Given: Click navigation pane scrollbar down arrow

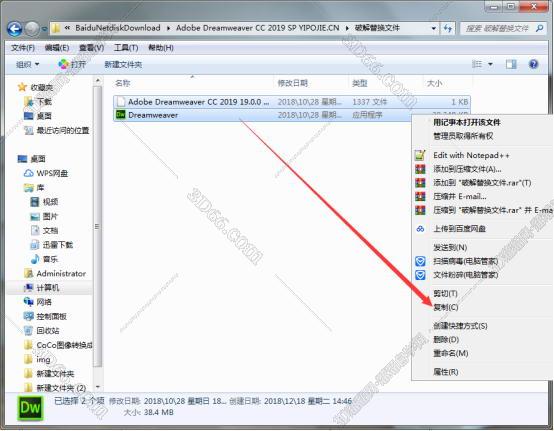Looking at the screenshot, I should tap(98, 387).
